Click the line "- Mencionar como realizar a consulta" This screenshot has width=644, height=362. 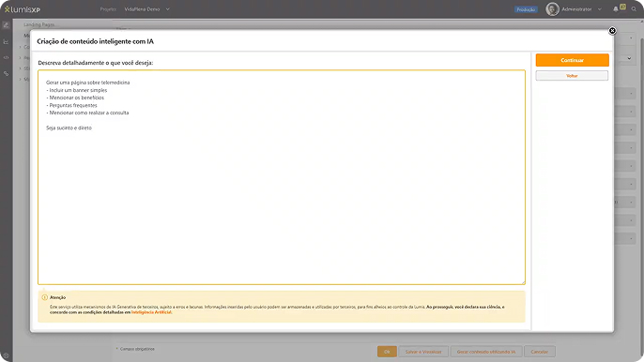[x=87, y=113]
